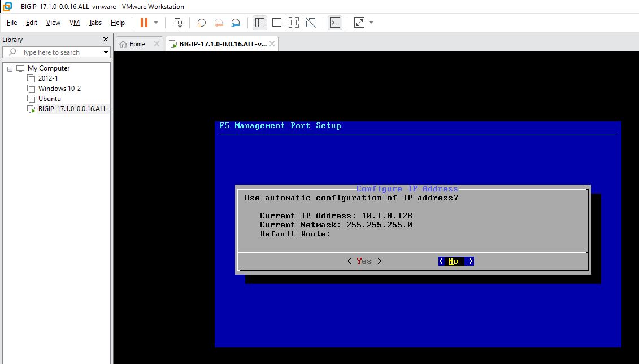Image resolution: width=639 pixels, height=364 pixels.
Task: Open the power options dropdown arrow
Action: [156, 23]
